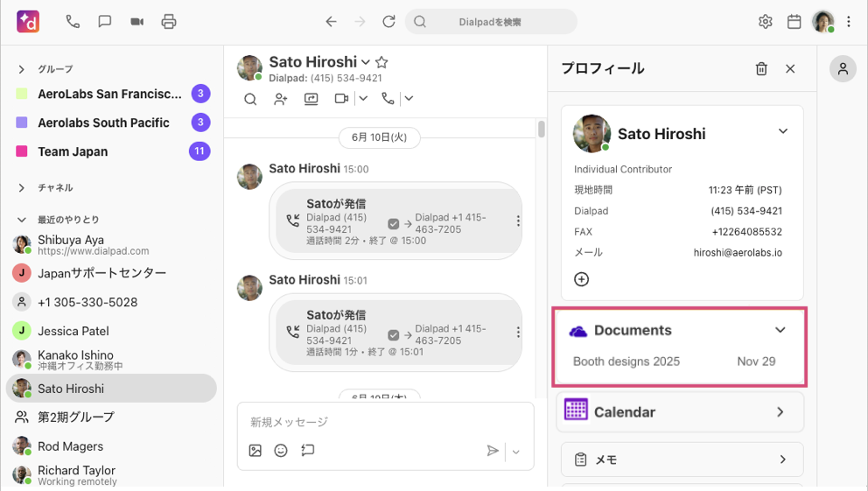The width and height of the screenshot is (868, 491).
Task: Click the pink Team Japan color swatch
Action: coord(22,151)
